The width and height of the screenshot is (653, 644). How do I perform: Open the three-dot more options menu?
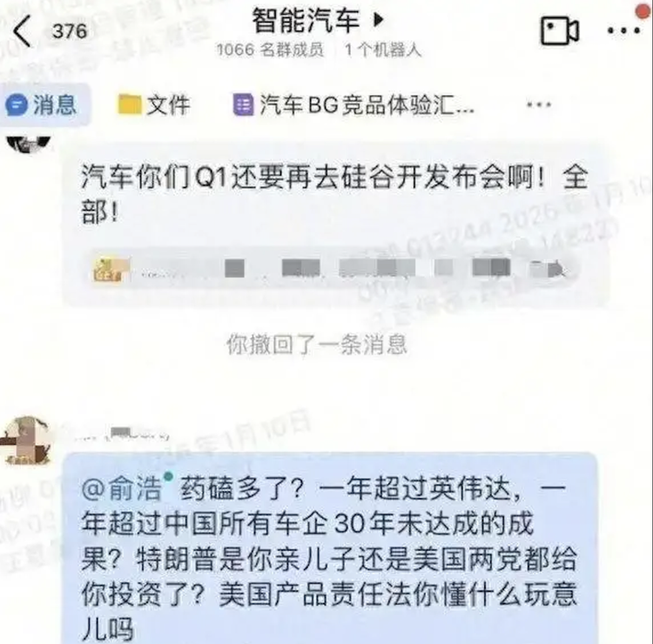coord(623,30)
